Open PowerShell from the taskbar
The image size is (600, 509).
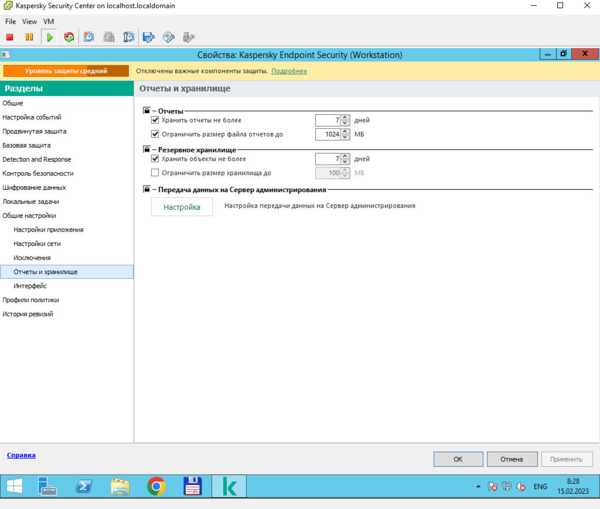click(x=84, y=487)
